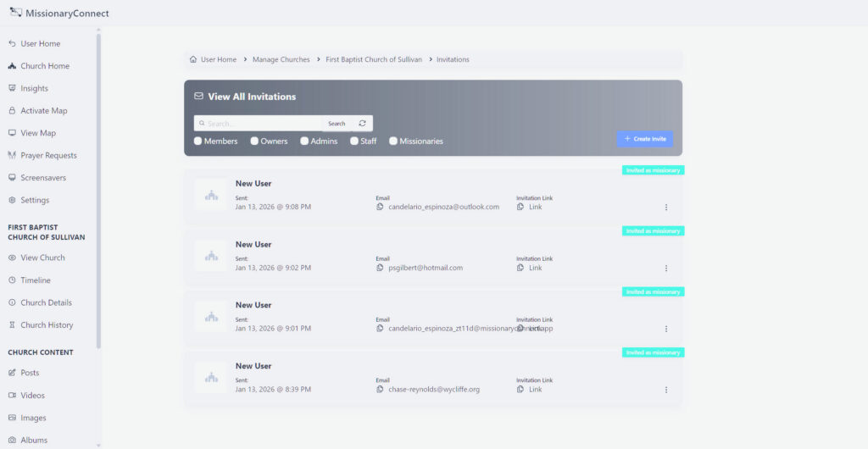The height and width of the screenshot is (449, 868).
Task: Toggle the Owners filter checkbox
Action: tap(254, 141)
